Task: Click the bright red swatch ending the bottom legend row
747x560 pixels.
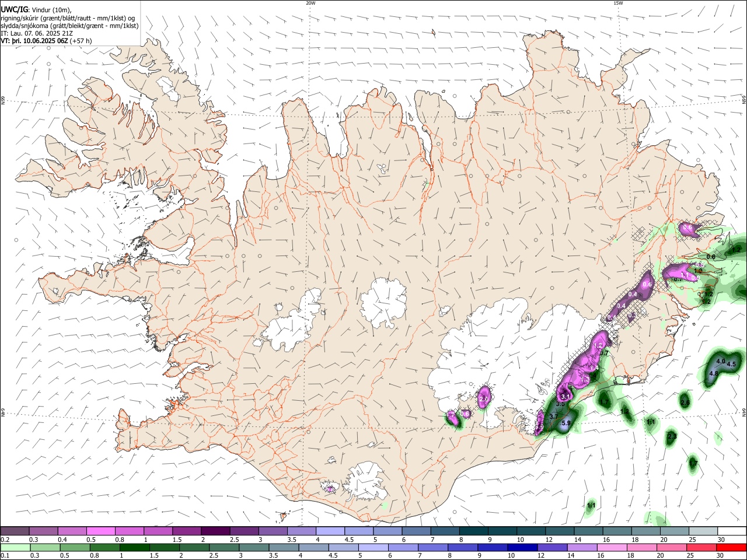Action: [x=731, y=547]
